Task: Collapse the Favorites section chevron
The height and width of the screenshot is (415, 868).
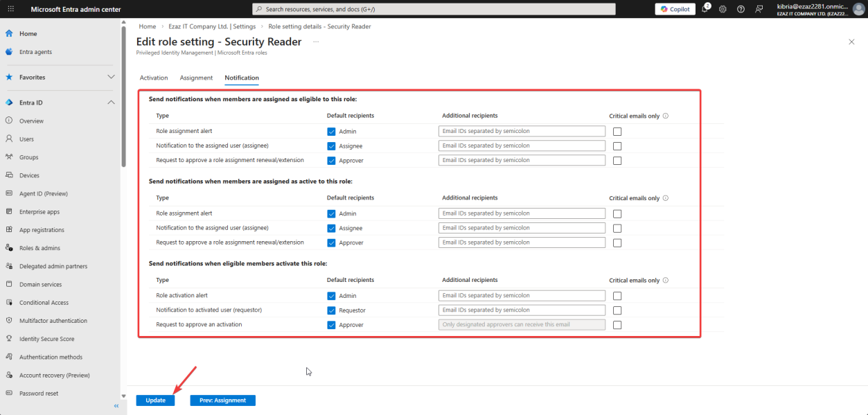Action: (111, 77)
